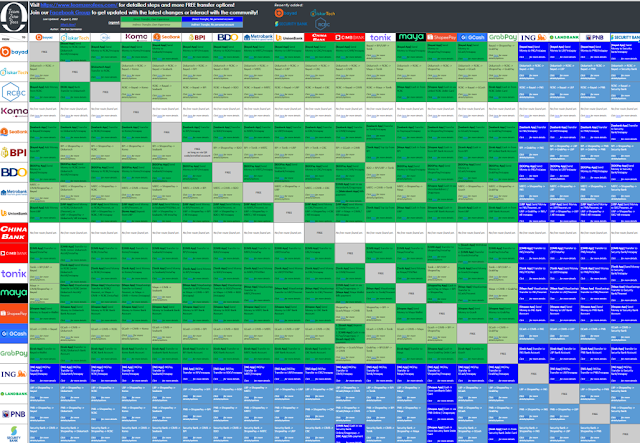Select the UnionBank column header logo
Screen dimensions: 640x443
point(289,37)
